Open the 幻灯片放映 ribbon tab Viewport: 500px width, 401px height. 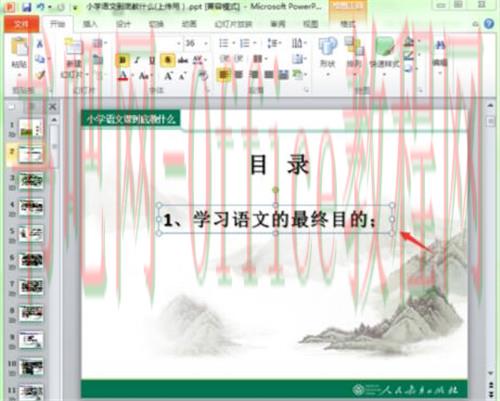[233, 24]
